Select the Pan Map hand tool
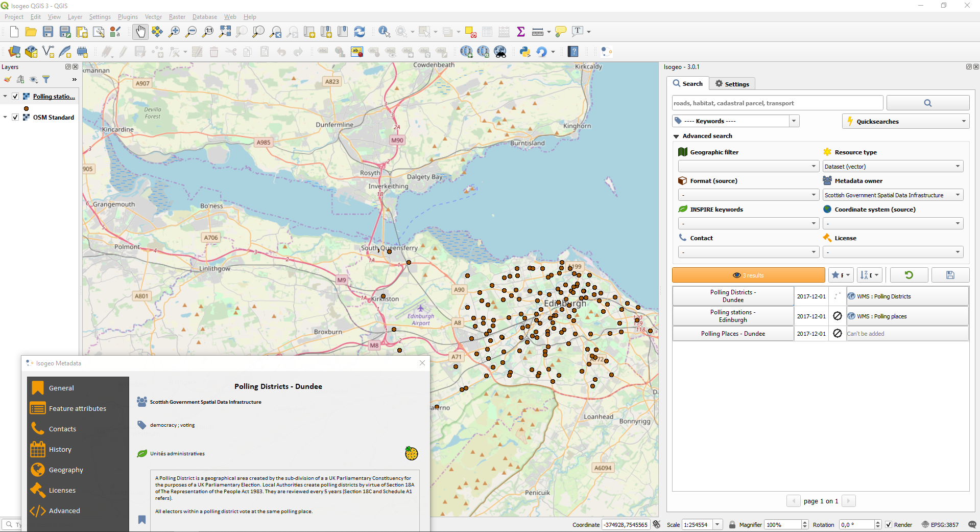The width and height of the screenshot is (980, 532). (x=140, y=32)
